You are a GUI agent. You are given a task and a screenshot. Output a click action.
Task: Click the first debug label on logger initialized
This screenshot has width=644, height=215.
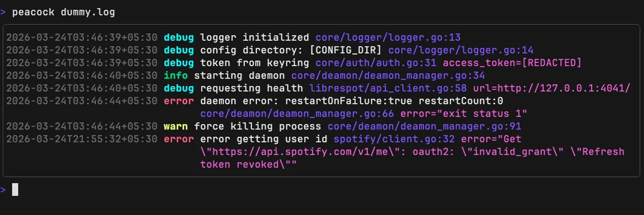[179, 38]
